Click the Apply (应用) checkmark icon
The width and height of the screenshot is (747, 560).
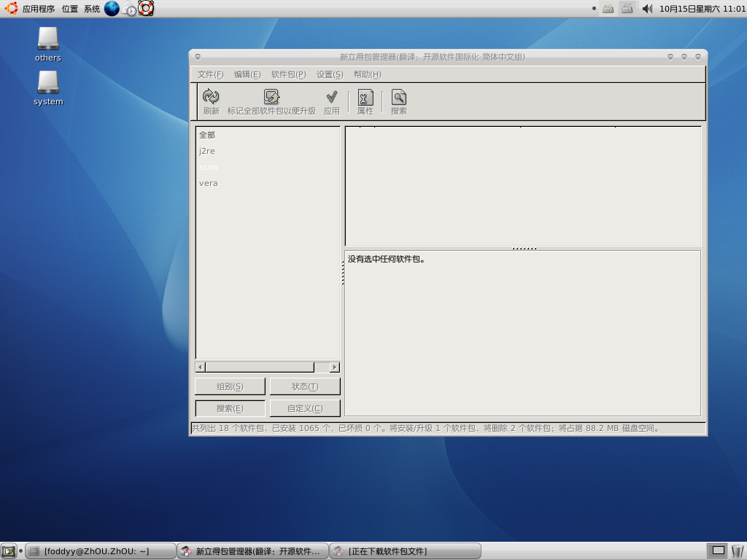332,97
